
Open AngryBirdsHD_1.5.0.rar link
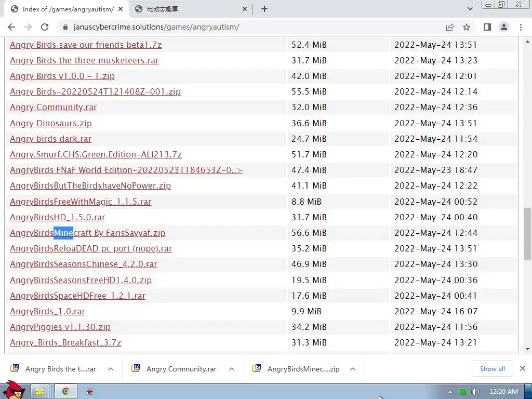click(57, 217)
